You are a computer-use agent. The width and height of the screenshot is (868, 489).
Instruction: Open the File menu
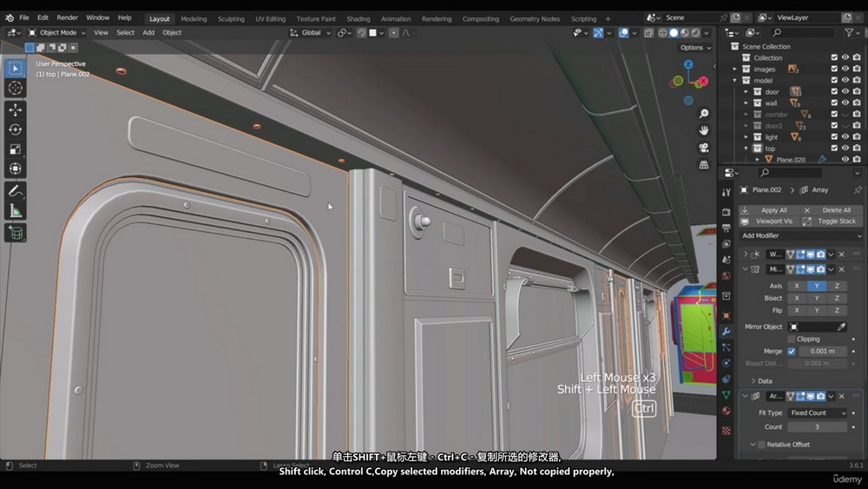tap(24, 17)
